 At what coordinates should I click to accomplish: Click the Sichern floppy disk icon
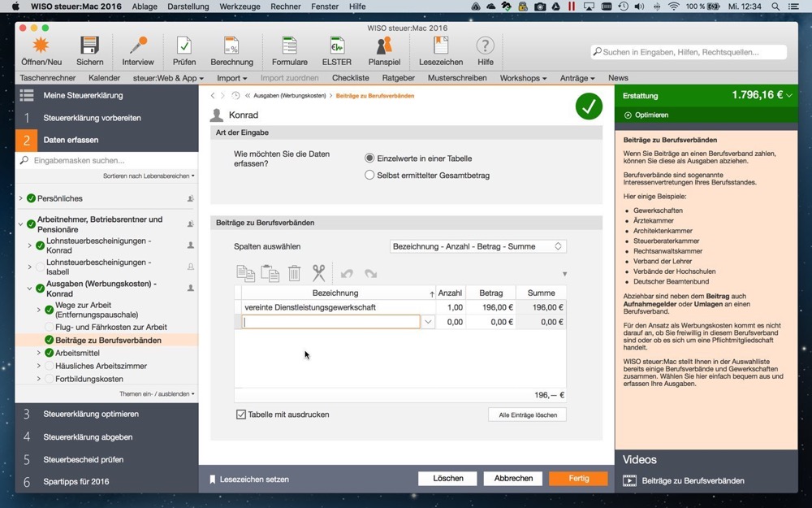click(x=89, y=46)
